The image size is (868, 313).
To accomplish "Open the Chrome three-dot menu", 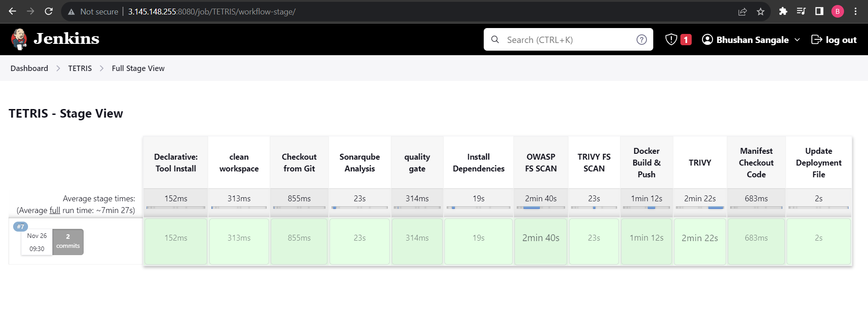I will coord(855,11).
